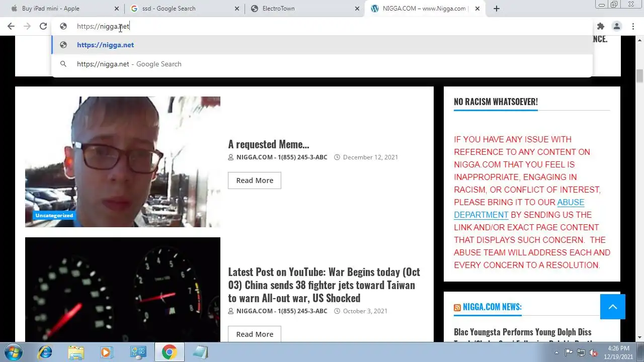Open Windows Media Player from taskbar
This screenshot has height=362, width=644.
(x=107, y=352)
